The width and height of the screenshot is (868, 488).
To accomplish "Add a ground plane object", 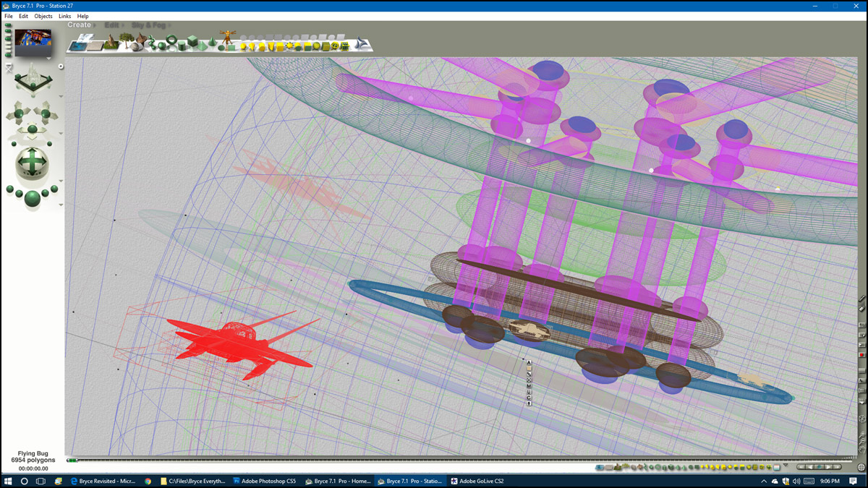I will tap(94, 46).
